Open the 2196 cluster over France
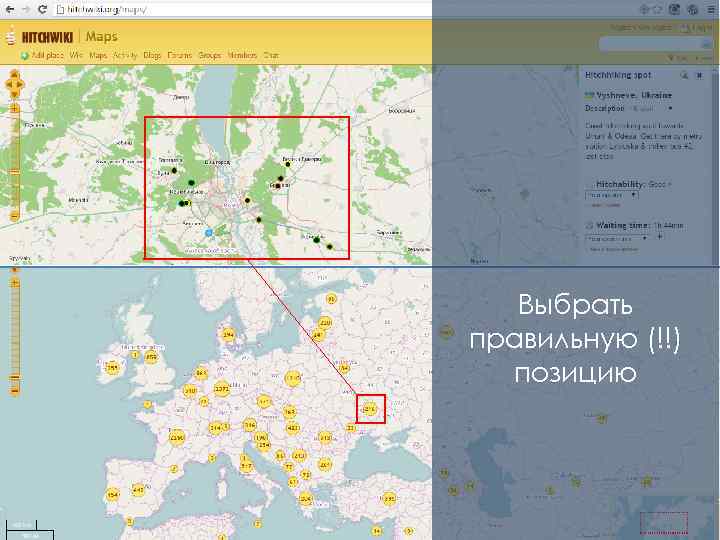The image size is (720, 540). click(177, 438)
